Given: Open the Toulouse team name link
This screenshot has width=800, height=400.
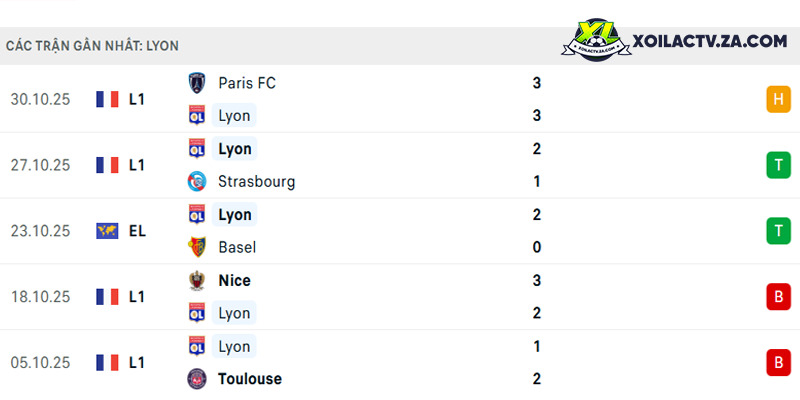Looking at the screenshot, I should point(250,379).
